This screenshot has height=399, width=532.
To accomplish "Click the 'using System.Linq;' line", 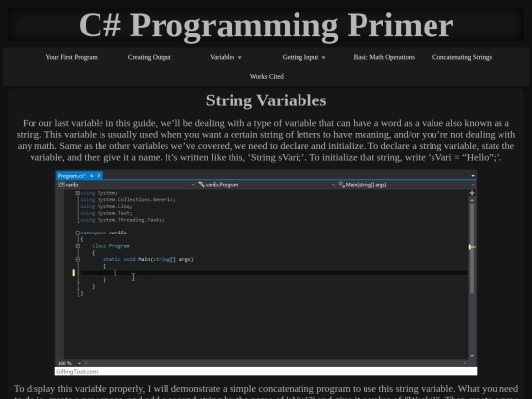I will (x=106, y=206).
